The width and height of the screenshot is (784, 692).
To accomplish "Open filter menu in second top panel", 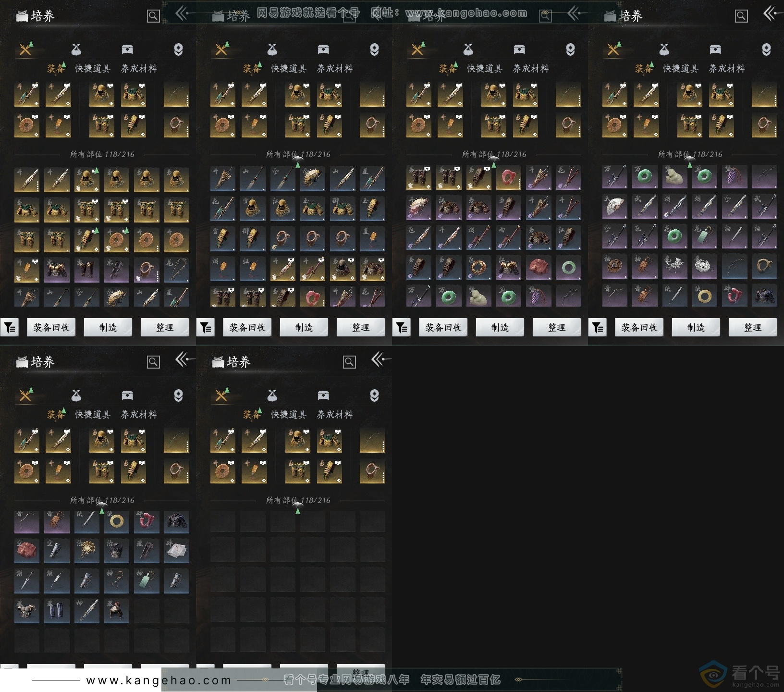I will (x=206, y=328).
